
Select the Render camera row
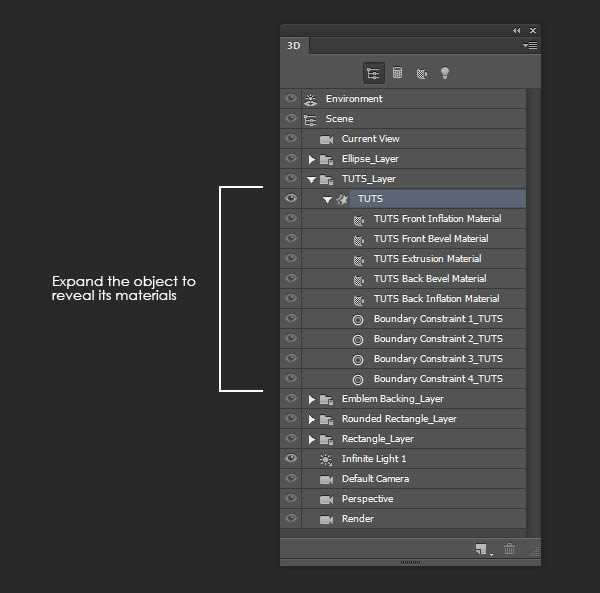[x=414, y=518]
